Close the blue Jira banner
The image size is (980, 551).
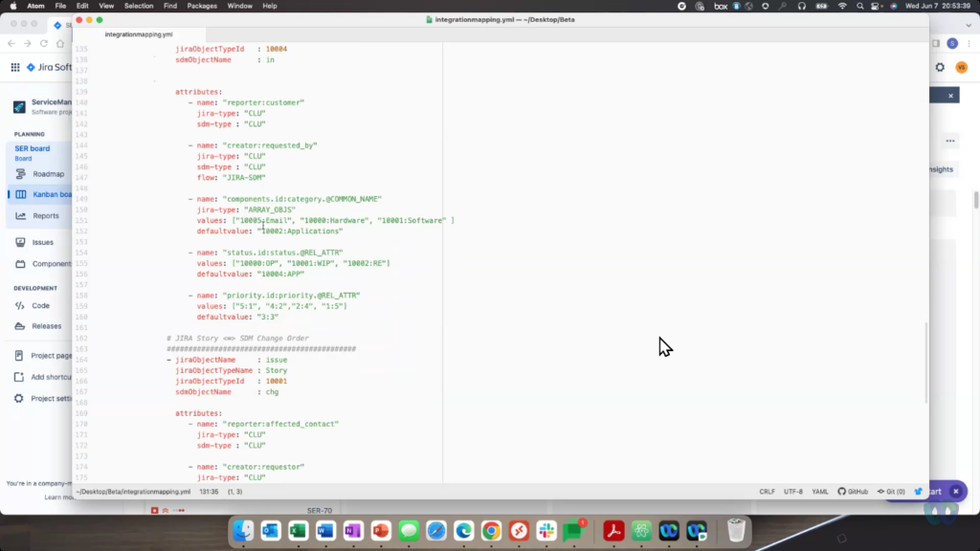pyautogui.click(x=950, y=96)
